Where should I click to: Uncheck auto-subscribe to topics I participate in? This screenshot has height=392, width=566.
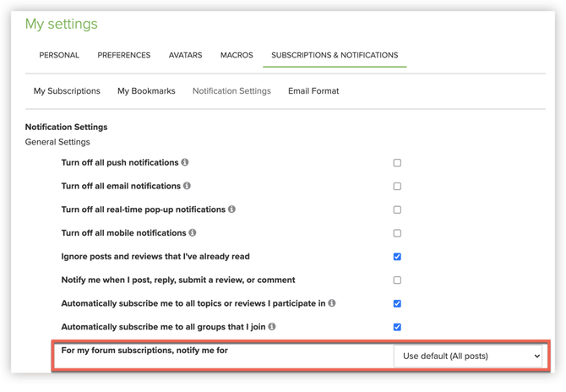(397, 303)
